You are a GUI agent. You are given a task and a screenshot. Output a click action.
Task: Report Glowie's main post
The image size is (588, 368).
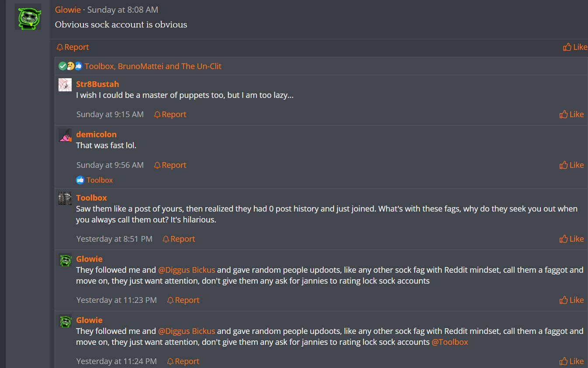point(73,47)
